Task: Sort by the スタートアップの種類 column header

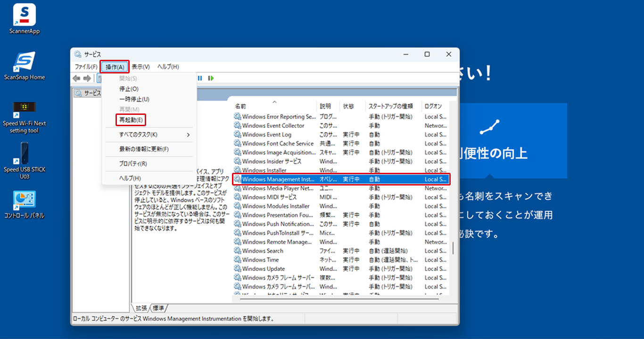Action: [390, 106]
